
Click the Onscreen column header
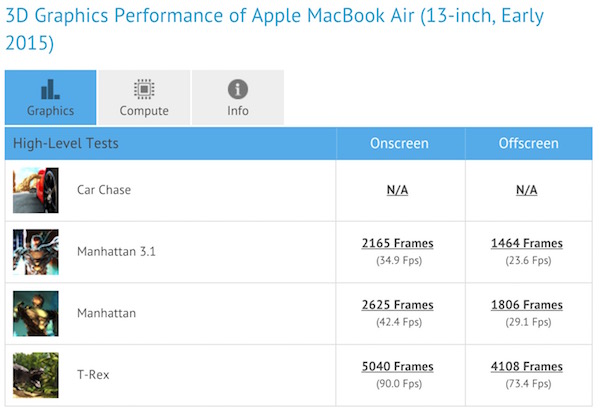point(397,143)
